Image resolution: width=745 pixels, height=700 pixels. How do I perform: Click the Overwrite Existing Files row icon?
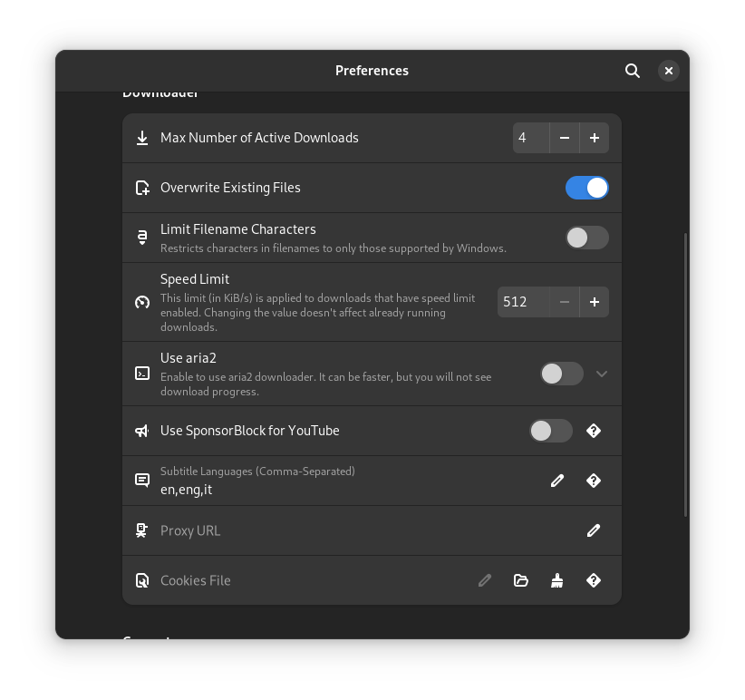click(142, 188)
